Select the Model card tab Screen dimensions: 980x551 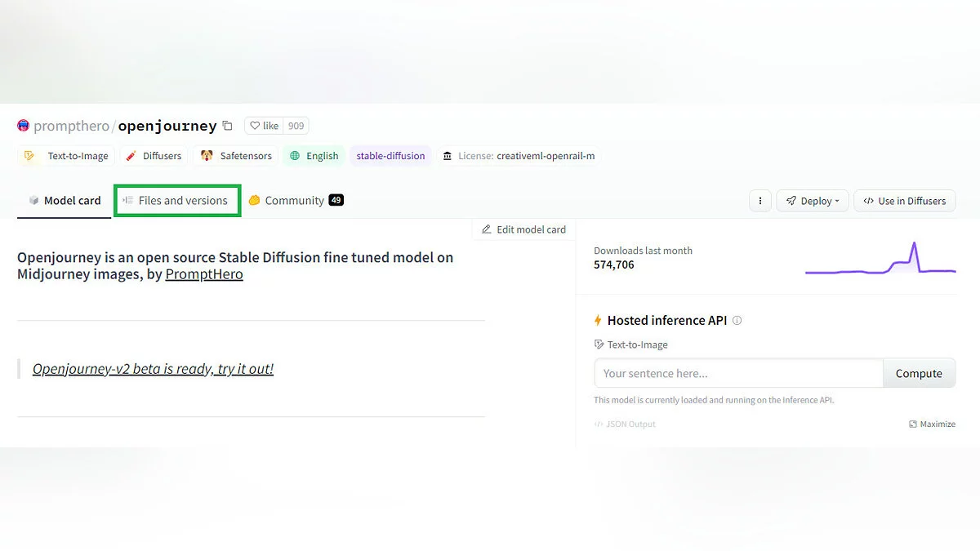coord(65,201)
